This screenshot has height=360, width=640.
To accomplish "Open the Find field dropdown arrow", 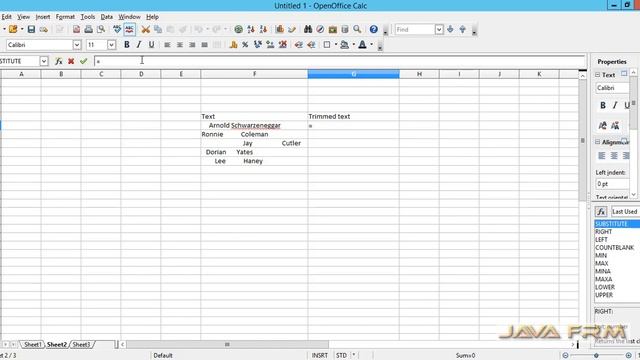I will click(439, 29).
